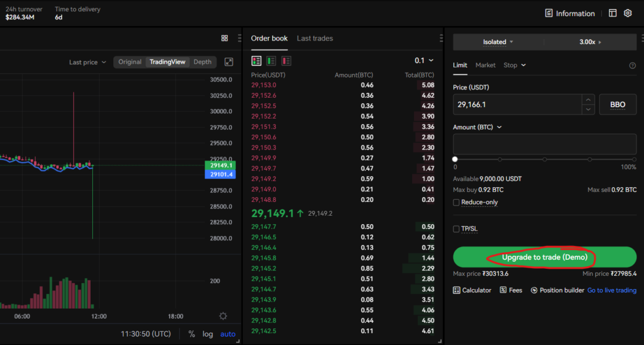Click the Upgrade to trade (Demo) button
The height and width of the screenshot is (345, 644).
point(544,257)
